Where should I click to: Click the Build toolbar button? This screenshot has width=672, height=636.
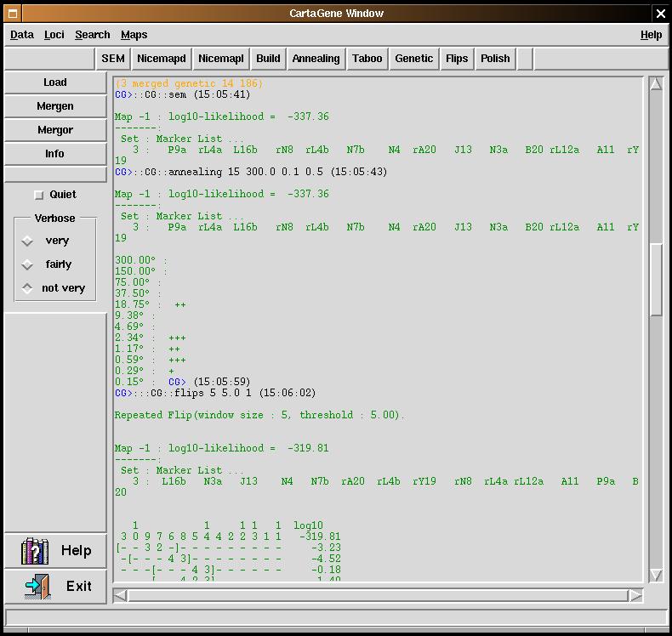(268, 59)
